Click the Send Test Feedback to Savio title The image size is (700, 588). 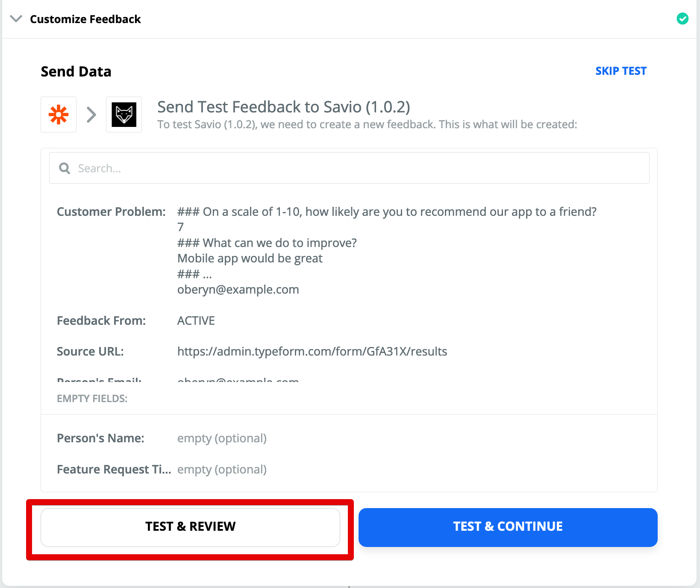(284, 107)
